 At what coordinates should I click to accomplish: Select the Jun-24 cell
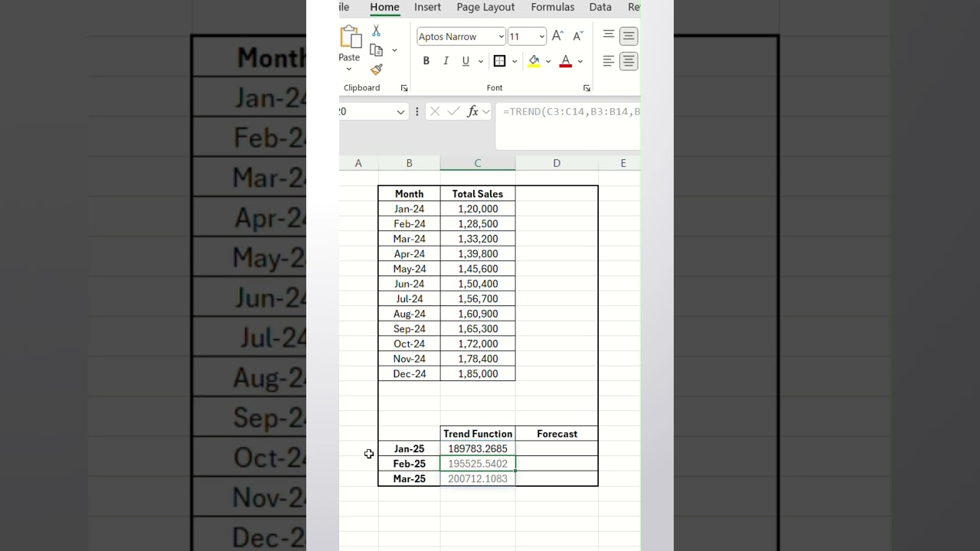point(409,283)
